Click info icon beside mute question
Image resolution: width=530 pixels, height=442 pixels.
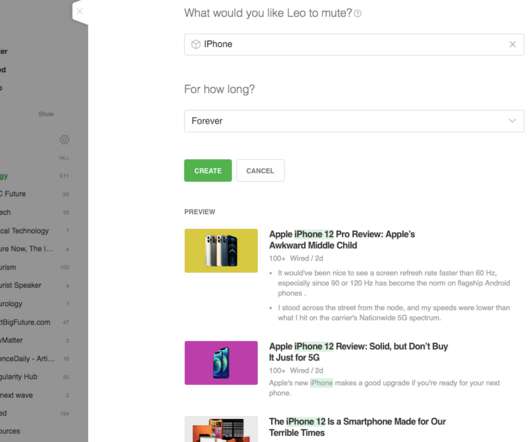[358, 13]
